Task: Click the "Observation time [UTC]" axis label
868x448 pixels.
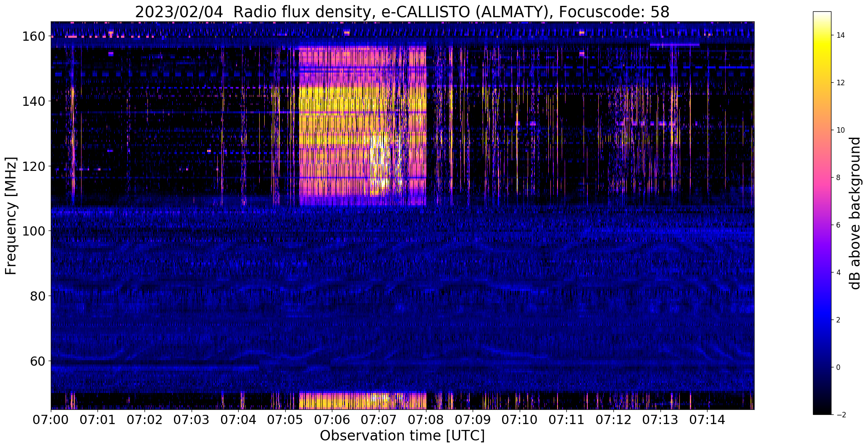Action: pos(402,436)
